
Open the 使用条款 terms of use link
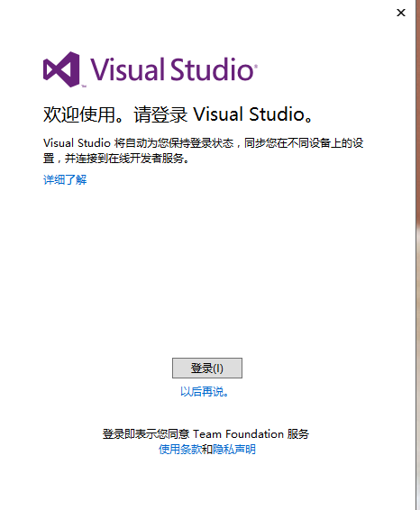pos(180,450)
